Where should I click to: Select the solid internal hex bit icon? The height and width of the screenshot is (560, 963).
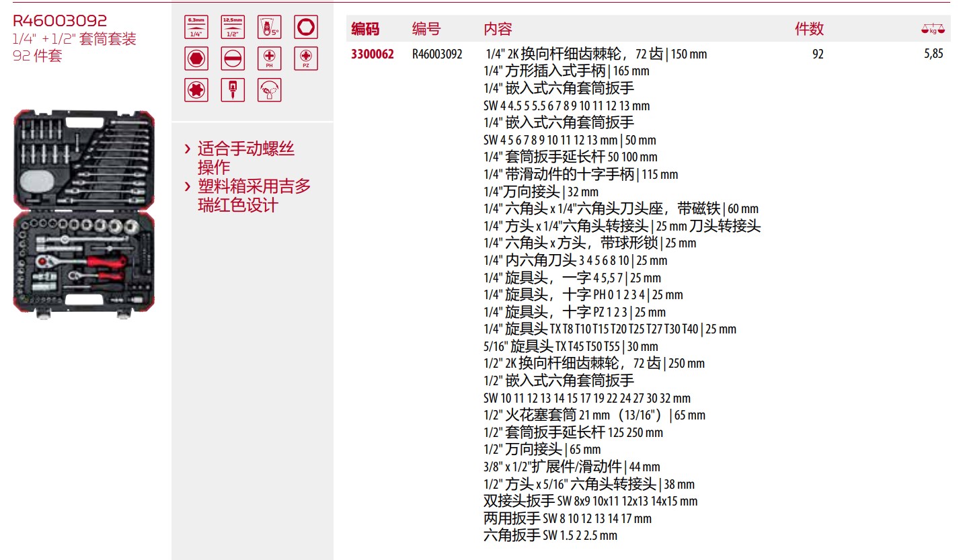point(196,58)
